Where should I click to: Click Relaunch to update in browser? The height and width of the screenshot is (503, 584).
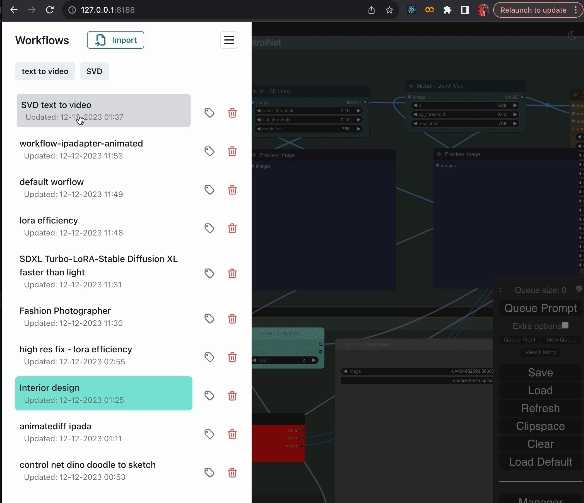(x=533, y=10)
